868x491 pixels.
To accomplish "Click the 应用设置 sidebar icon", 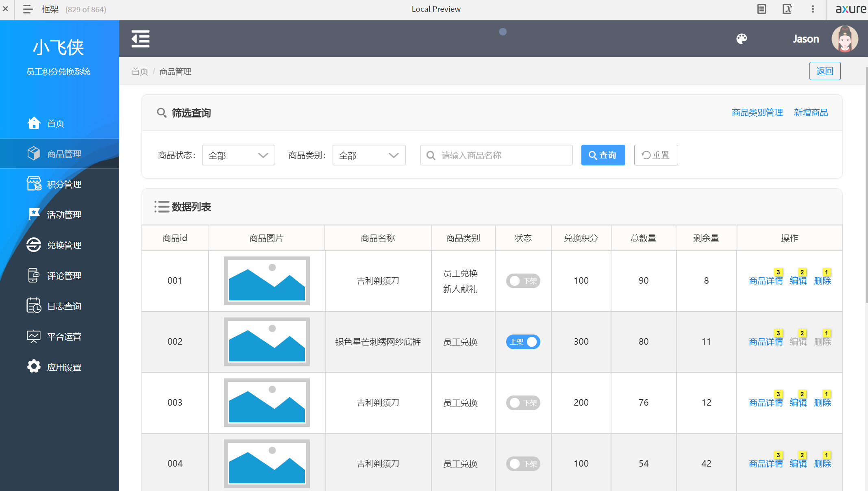I will pyautogui.click(x=34, y=367).
